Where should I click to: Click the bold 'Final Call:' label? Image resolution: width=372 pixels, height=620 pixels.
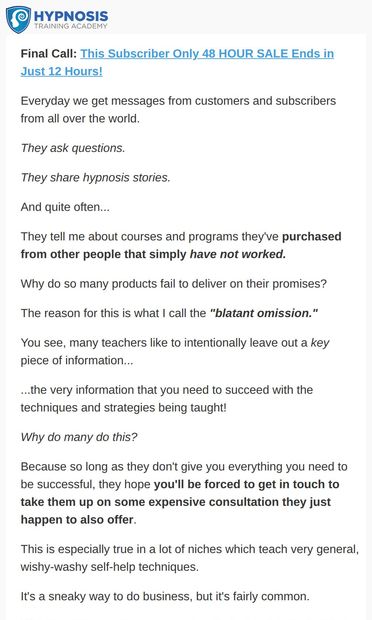(49, 53)
